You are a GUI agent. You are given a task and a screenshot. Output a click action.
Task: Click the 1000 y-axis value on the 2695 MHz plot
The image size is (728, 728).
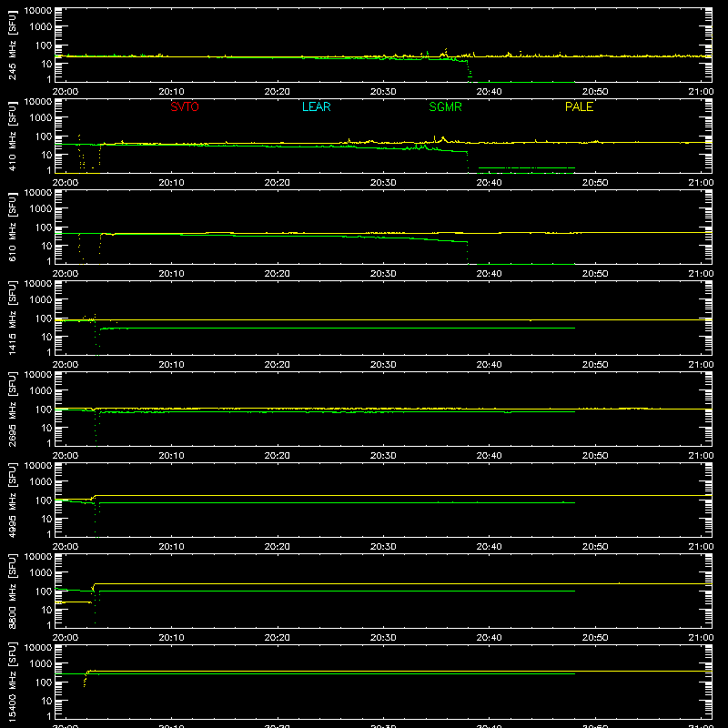tap(41, 391)
